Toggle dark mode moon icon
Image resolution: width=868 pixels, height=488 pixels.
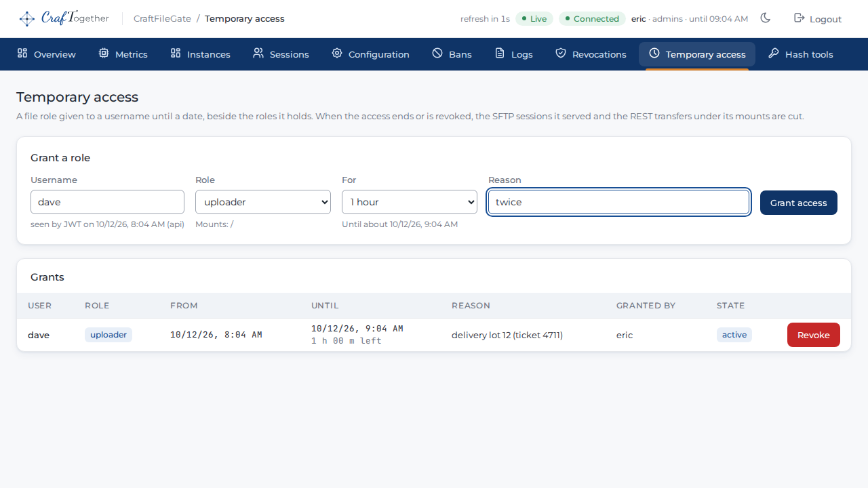[x=766, y=18]
